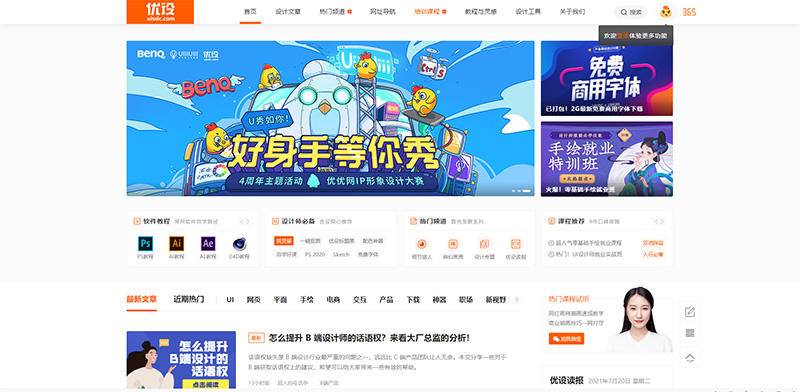The height and width of the screenshot is (392, 800).
Task: Select the 手绘 category tab
Action: click(307, 300)
